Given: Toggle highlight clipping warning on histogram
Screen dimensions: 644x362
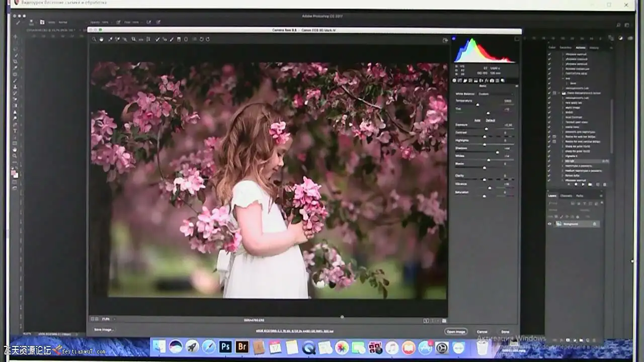Looking at the screenshot, I should click(517, 38).
